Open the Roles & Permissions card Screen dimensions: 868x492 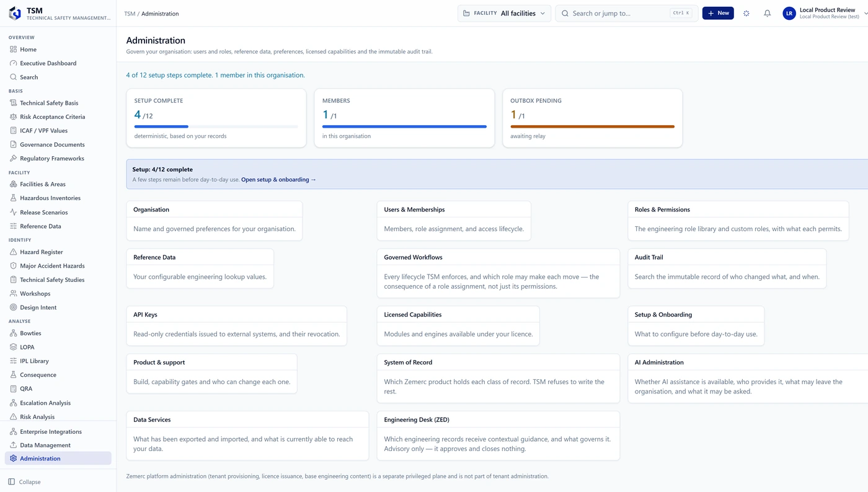point(738,220)
